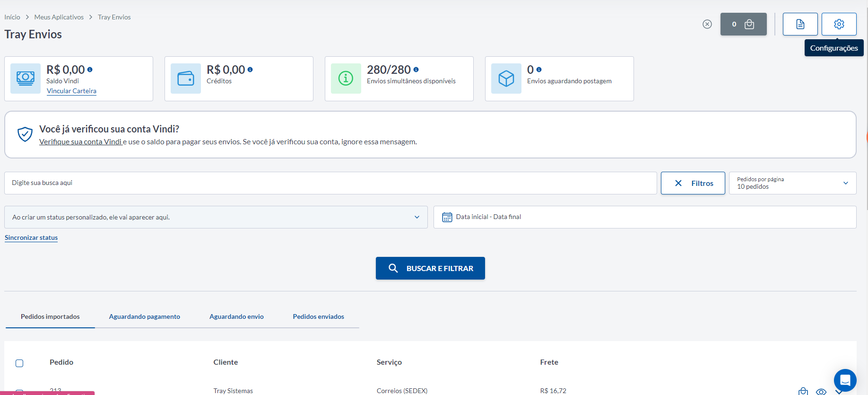
Task: Open the shopping bag cart showing 0
Action: [x=743, y=24]
